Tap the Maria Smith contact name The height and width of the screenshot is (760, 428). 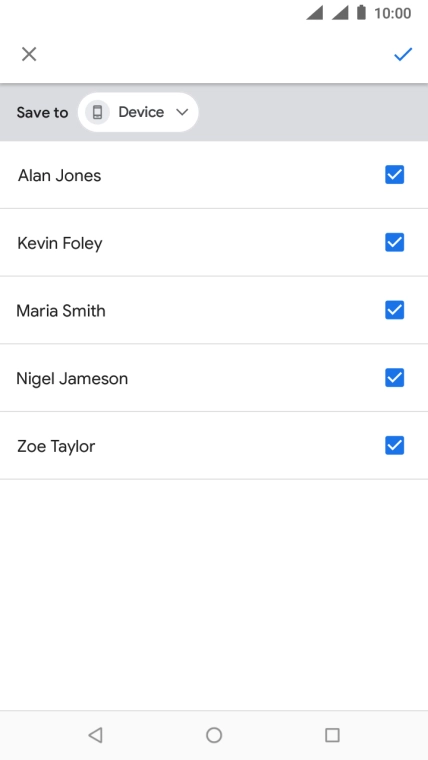61,311
